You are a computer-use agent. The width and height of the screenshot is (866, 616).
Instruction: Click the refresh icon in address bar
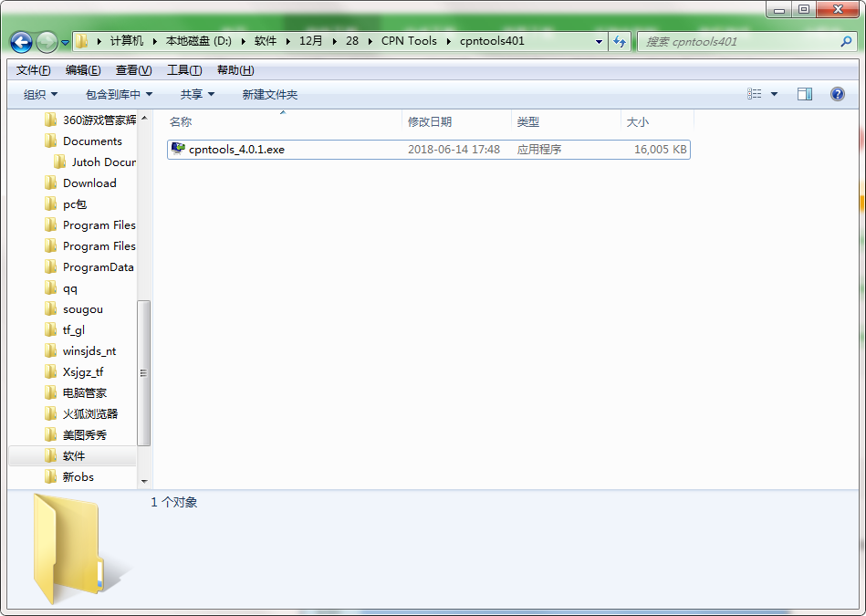620,41
